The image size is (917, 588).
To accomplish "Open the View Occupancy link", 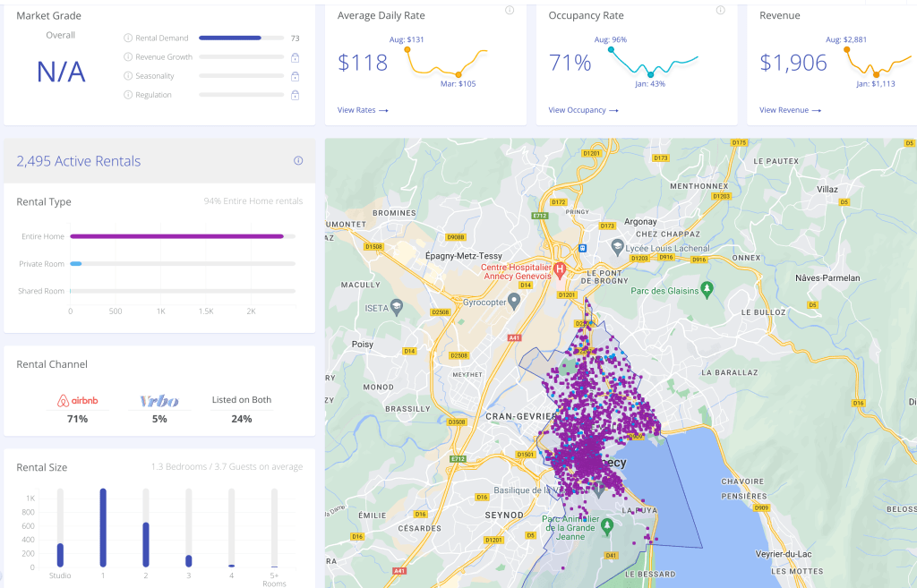I will tap(583, 110).
